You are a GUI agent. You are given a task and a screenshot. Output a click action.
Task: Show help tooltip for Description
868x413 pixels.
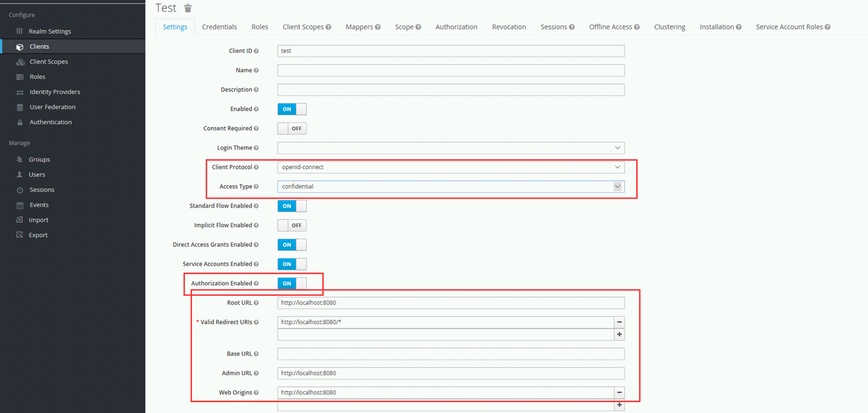click(256, 90)
